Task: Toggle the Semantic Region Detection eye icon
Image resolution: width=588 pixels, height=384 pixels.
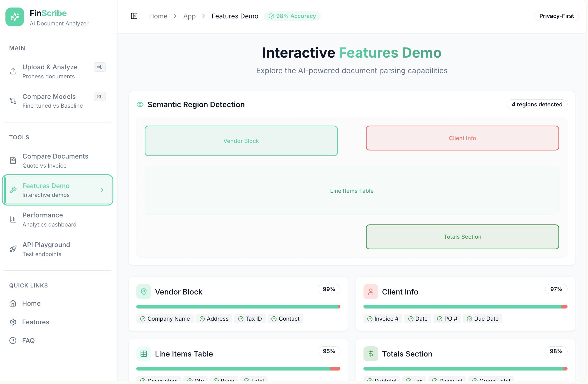Action: [140, 105]
